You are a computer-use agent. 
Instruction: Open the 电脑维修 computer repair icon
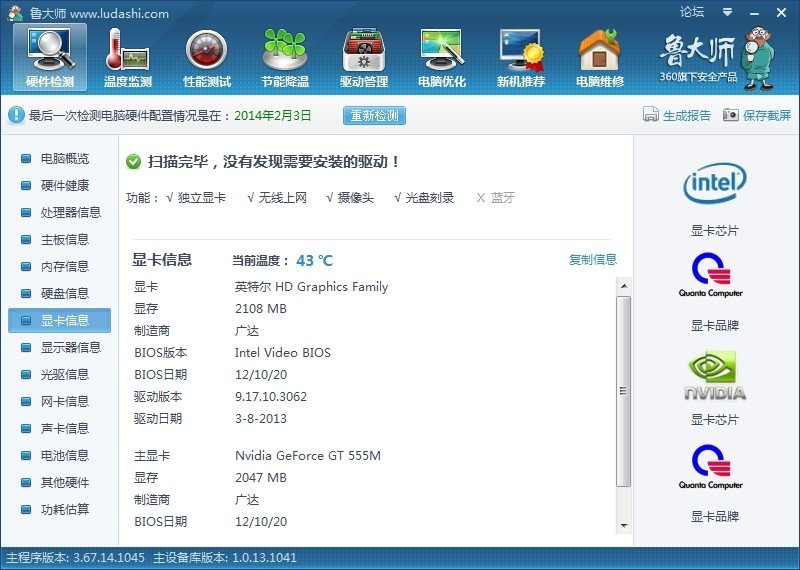[599, 57]
